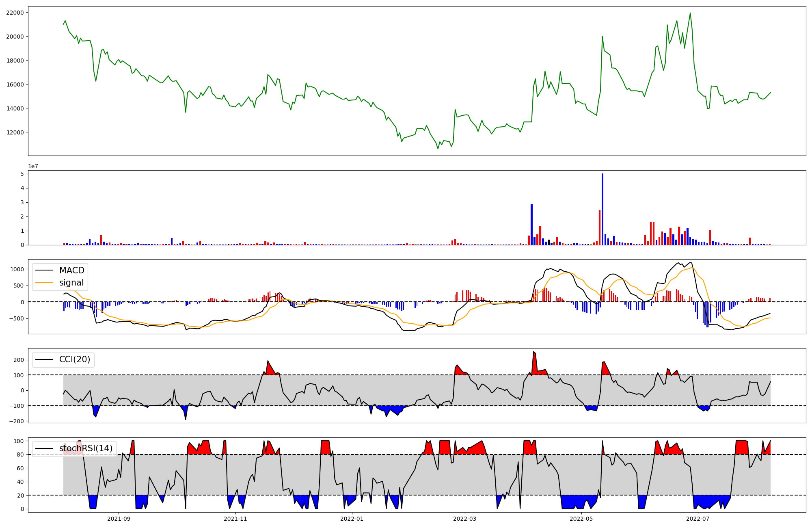Click the 2022-05 date tick label

(581, 519)
